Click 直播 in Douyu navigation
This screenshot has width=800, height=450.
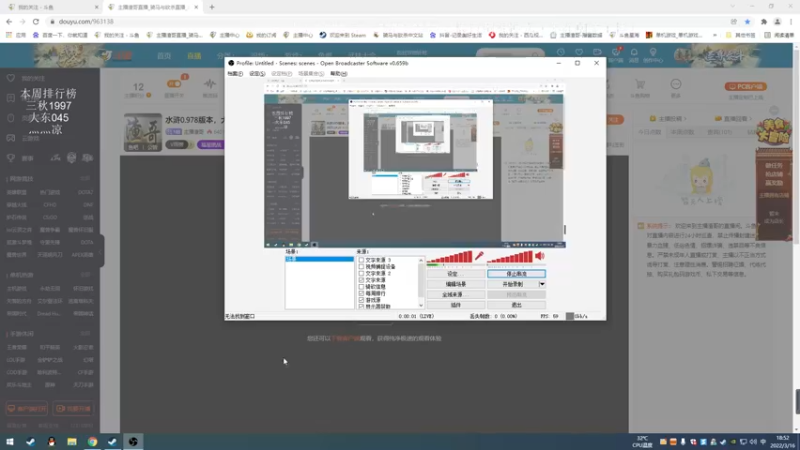(x=194, y=56)
